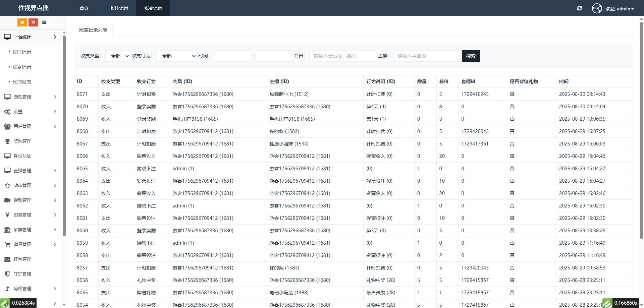Image resolution: width=644 pixels, height=308 pixels.
Task: Expand the 财务管理 sidebar section
Action: tap(30, 215)
